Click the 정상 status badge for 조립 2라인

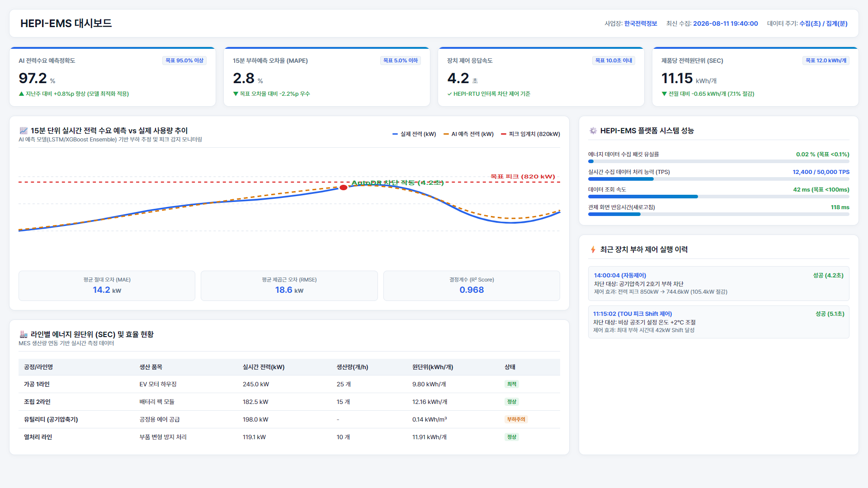512,402
